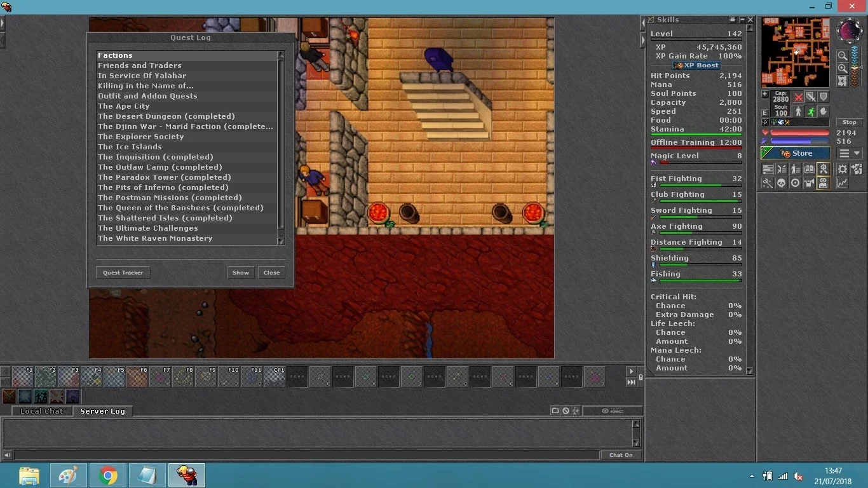
Task: Zoom in the minimap with plus magnifier
Action: tap(843, 69)
